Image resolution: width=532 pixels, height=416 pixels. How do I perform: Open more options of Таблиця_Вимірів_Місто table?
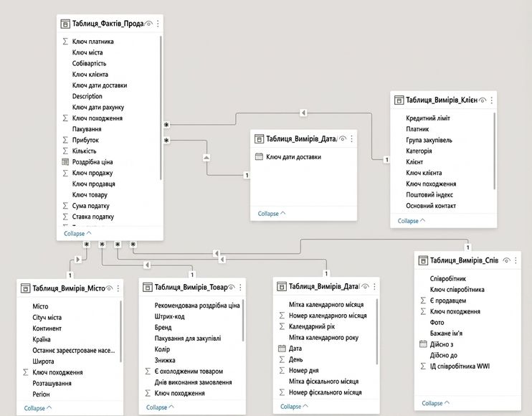[118, 288]
